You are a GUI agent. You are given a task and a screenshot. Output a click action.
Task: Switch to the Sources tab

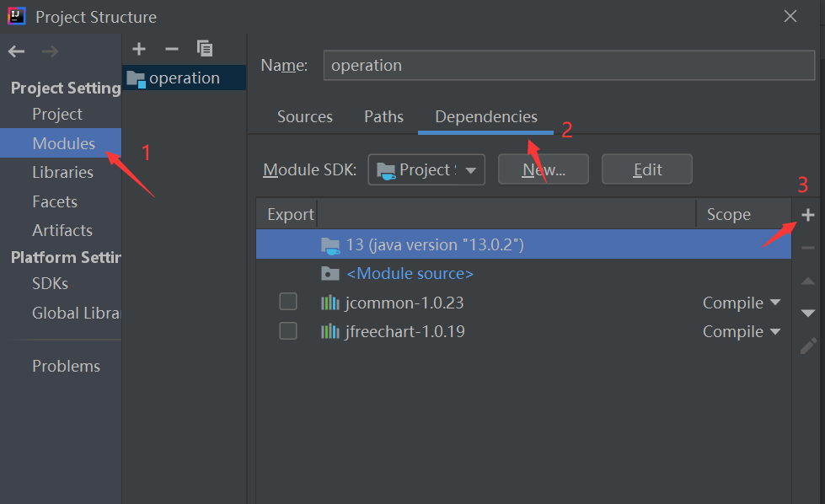coord(304,117)
